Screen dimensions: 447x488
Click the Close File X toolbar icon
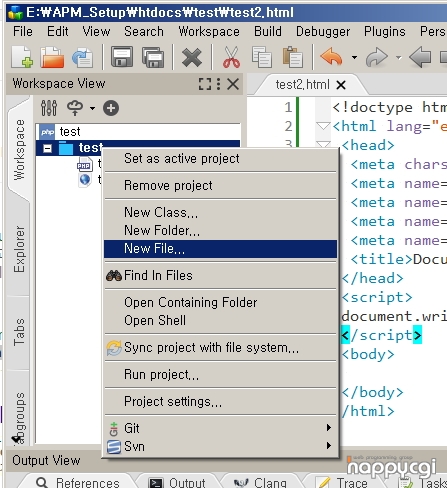(x=192, y=57)
